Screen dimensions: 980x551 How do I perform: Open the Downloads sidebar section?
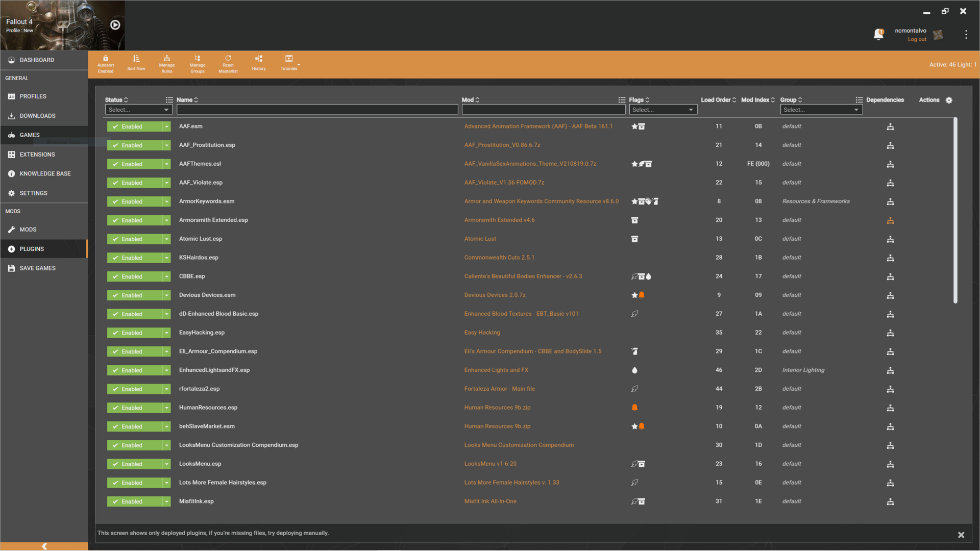44,116
